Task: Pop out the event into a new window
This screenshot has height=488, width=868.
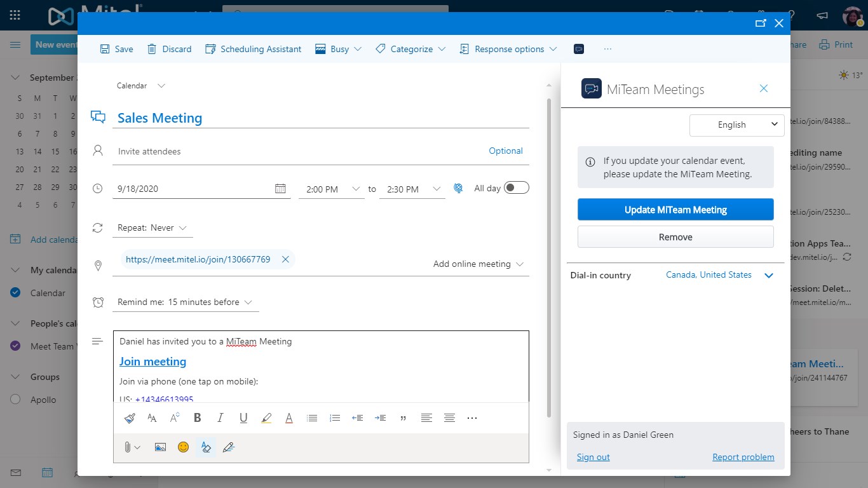Action: (x=761, y=24)
